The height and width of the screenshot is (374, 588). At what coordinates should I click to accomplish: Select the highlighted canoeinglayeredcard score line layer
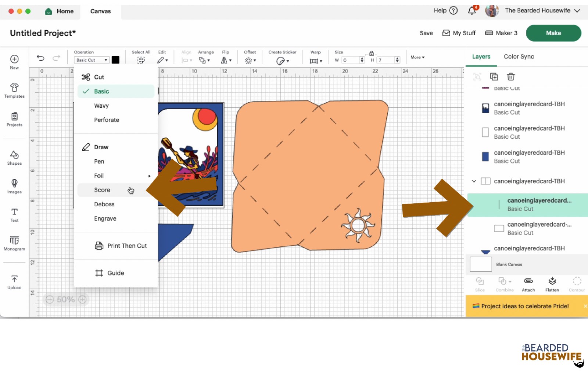(x=527, y=205)
